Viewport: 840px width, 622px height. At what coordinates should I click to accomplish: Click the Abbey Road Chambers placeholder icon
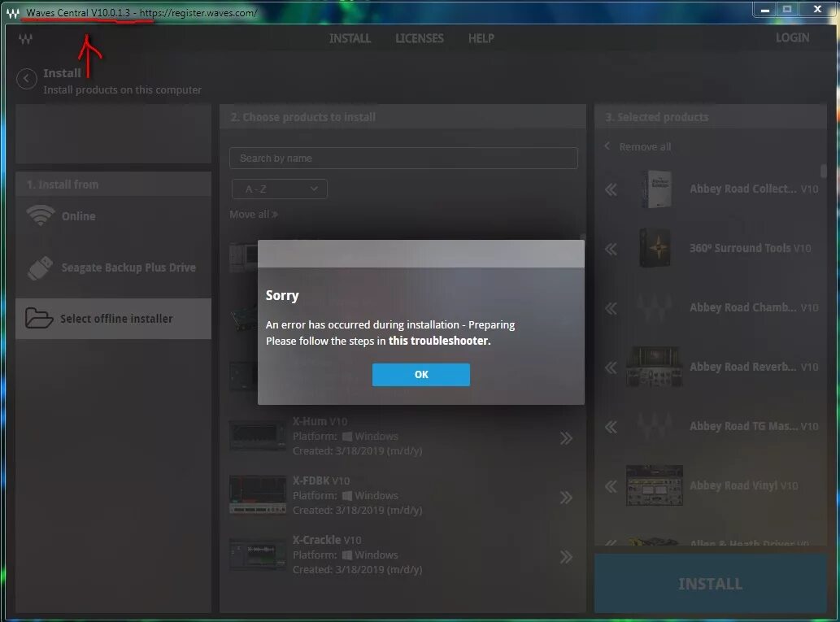pos(654,307)
